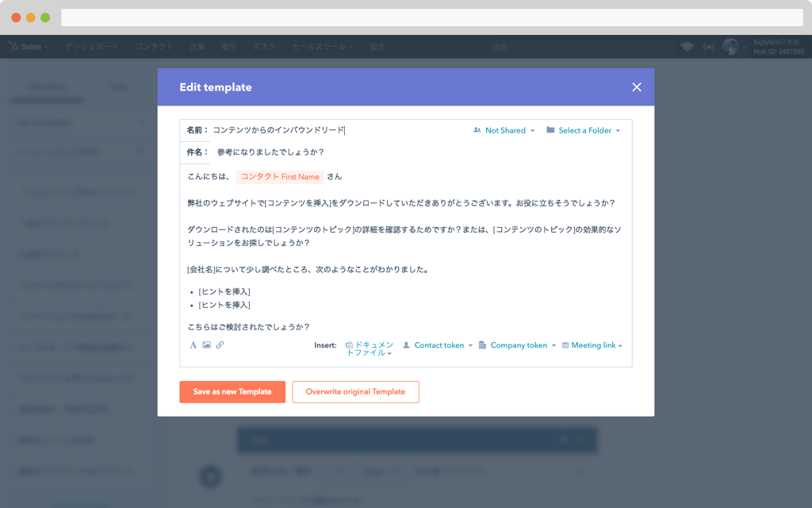Click the first [ヒントを挿入] bullet item
812x508 pixels.
[224, 292]
